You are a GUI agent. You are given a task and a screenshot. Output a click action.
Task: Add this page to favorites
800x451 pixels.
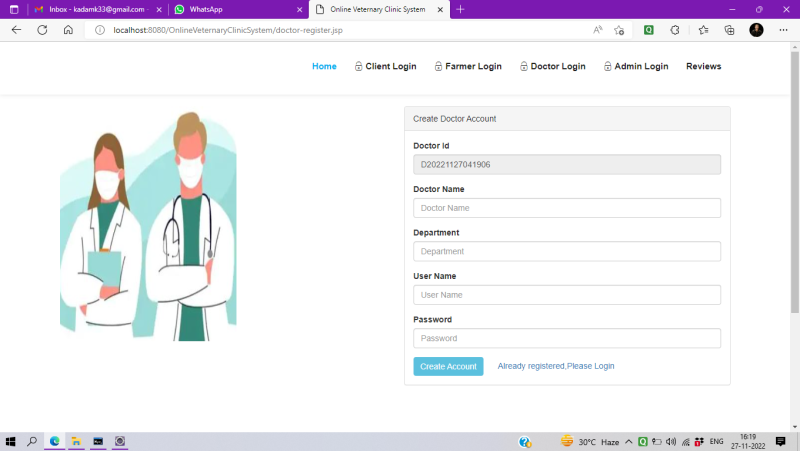click(x=619, y=30)
